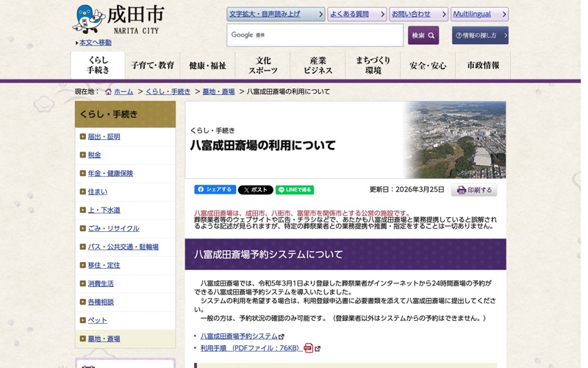The image size is (588, 368).
Task: Select 市政情報 navigation tab
Action: point(483,66)
